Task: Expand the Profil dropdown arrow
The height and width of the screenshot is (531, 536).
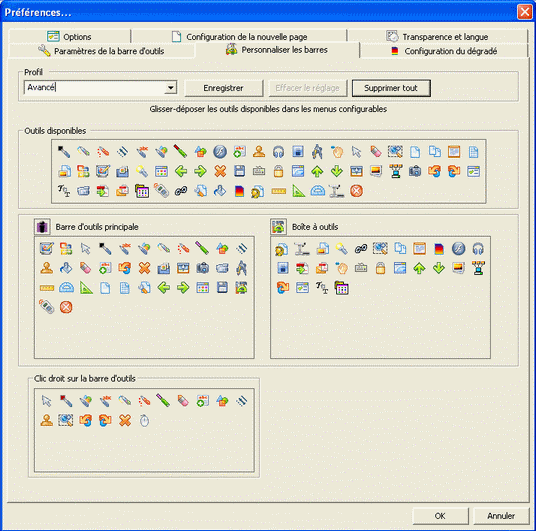Action: [x=170, y=88]
